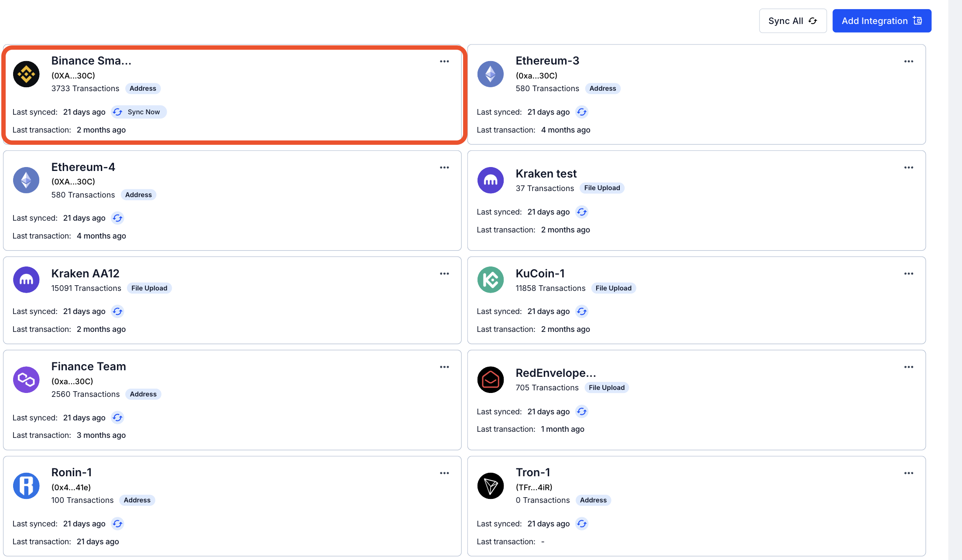
Task: Click Address badge on Ronin-1 card
Action: click(137, 500)
